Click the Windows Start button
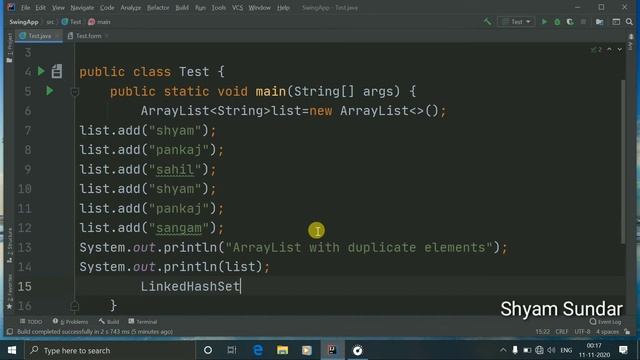The height and width of the screenshot is (360, 640). pos(12,350)
